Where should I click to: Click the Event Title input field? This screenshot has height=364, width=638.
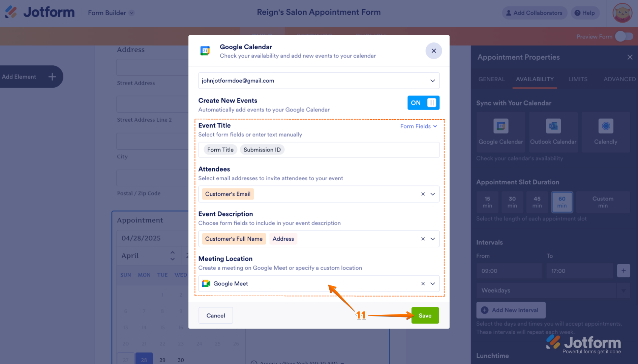361,150
